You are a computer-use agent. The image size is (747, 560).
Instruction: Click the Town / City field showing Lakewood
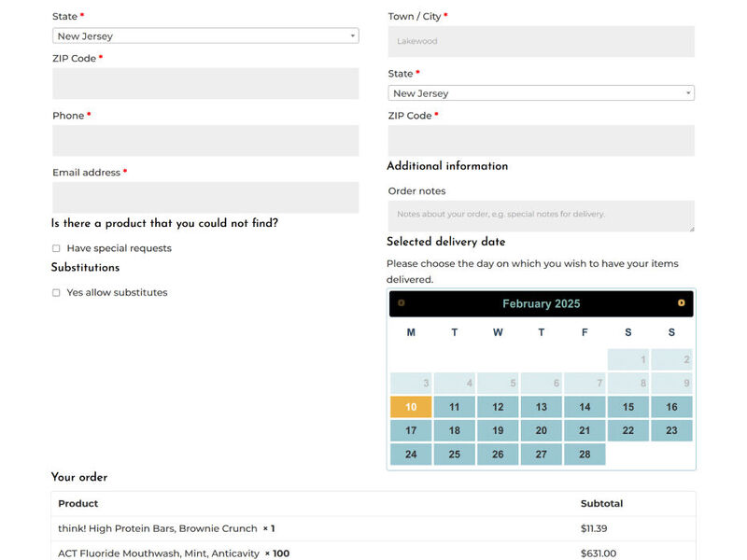[x=542, y=41]
